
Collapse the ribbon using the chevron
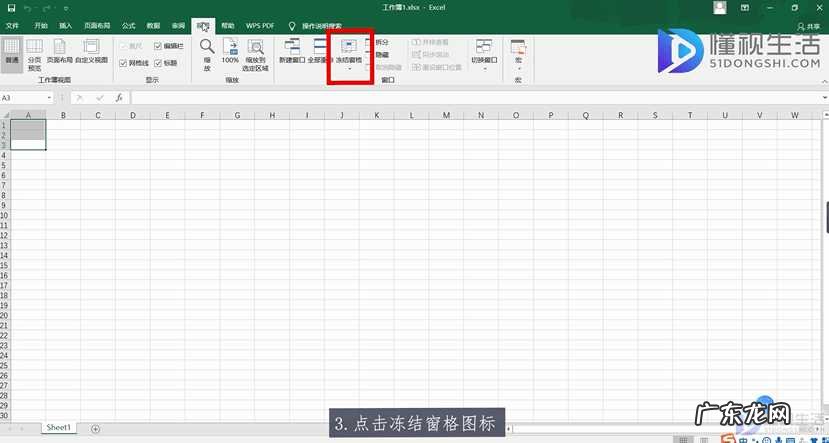824,82
